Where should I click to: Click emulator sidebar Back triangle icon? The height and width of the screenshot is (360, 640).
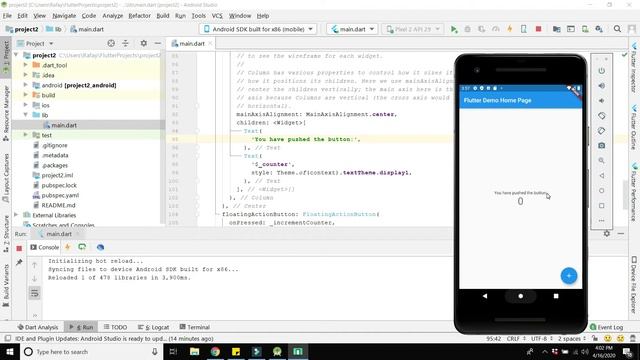pyautogui.click(x=602, y=176)
